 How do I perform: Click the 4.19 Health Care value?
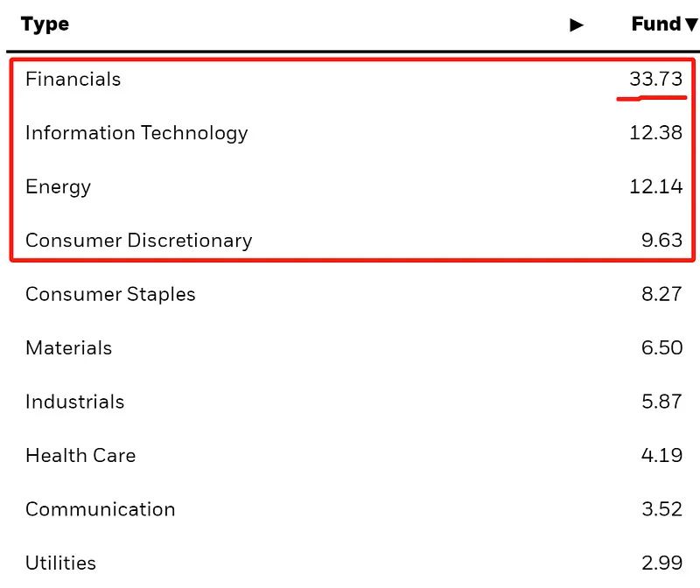[661, 456]
